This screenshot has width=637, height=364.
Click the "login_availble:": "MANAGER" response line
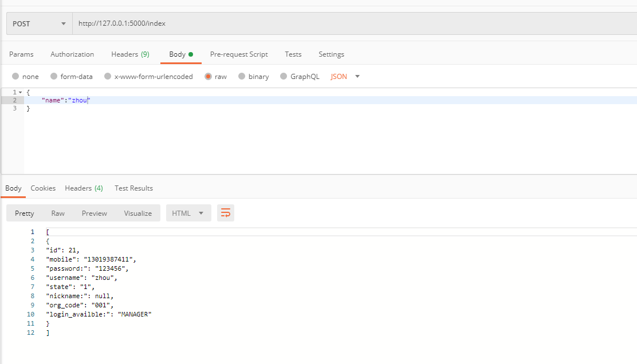coord(99,314)
